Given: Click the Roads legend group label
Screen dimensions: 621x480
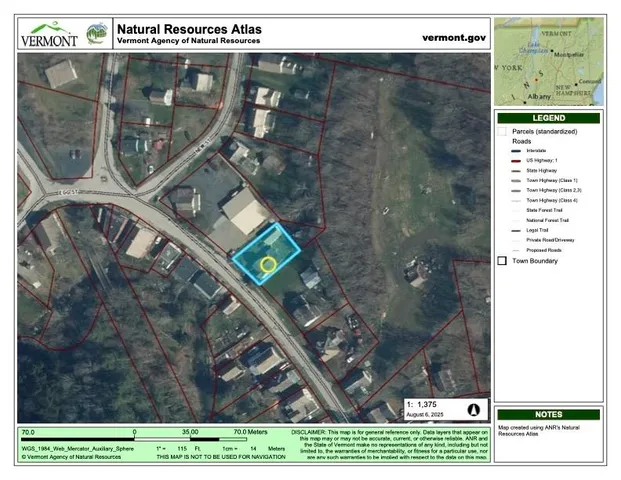Looking at the screenshot, I should click(522, 142).
